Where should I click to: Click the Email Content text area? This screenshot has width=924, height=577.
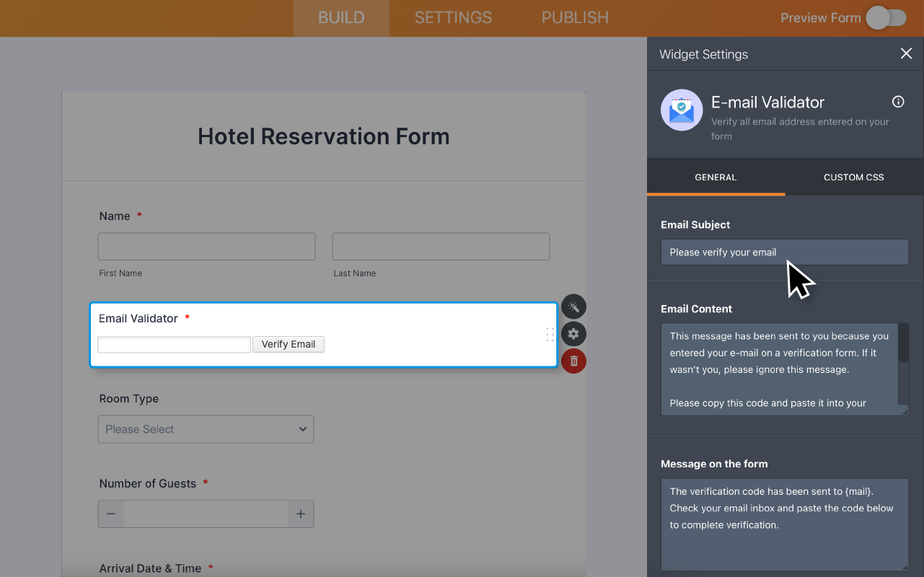tap(779, 368)
